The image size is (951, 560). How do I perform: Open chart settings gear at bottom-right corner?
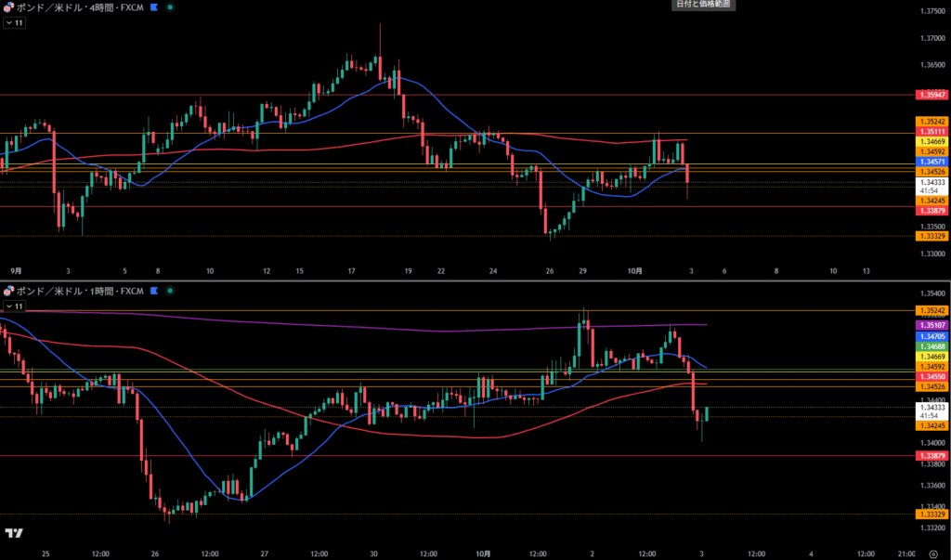(933, 553)
